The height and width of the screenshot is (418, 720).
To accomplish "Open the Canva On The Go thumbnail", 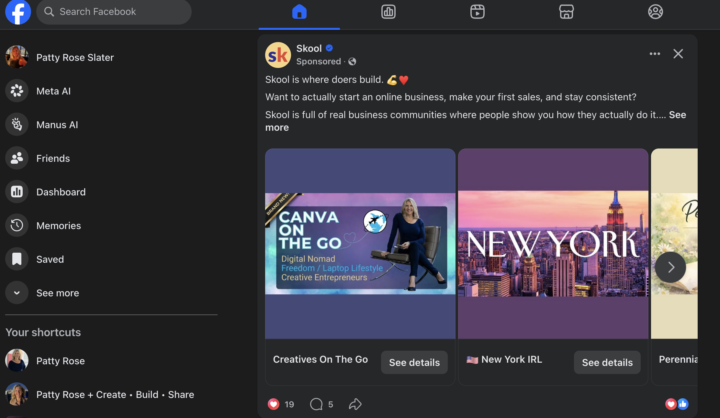I will tap(360, 243).
